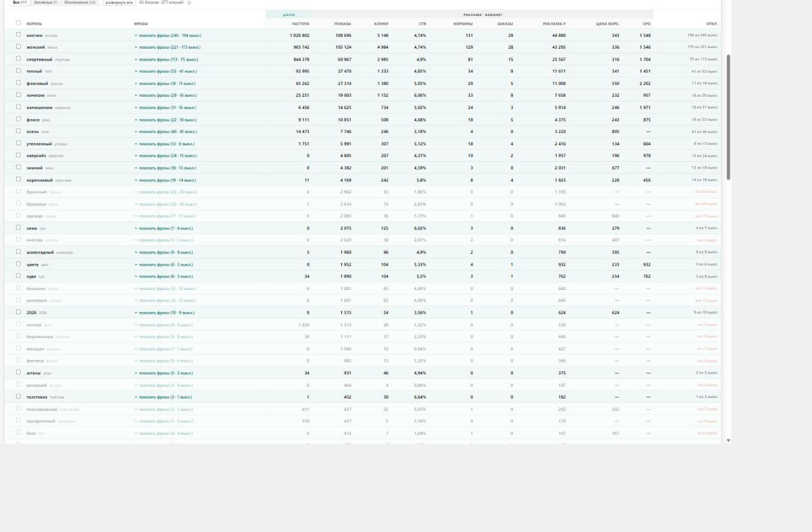This screenshot has width=812, height=532.
Task: Click the цвета root keyword
Action: 33,265
